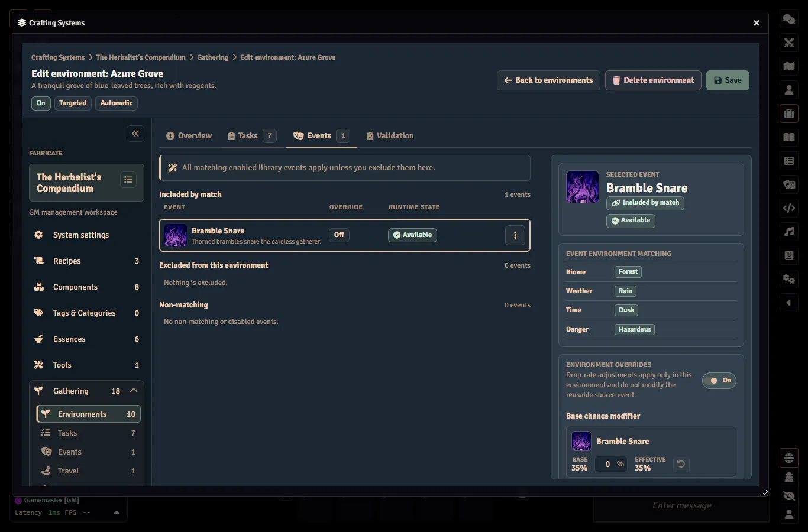
Task: Open The Herbalist's Compendium list menu icon
Action: pyautogui.click(x=128, y=180)
